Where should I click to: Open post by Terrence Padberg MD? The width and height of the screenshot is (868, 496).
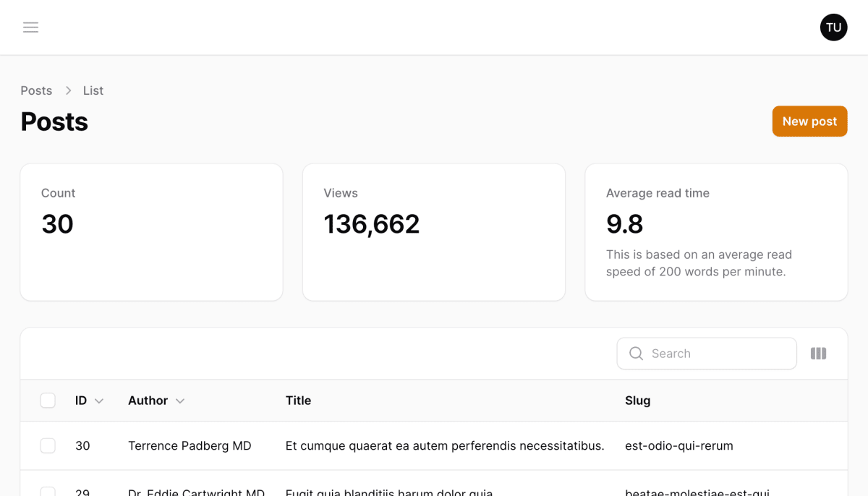tap(190, 445)
